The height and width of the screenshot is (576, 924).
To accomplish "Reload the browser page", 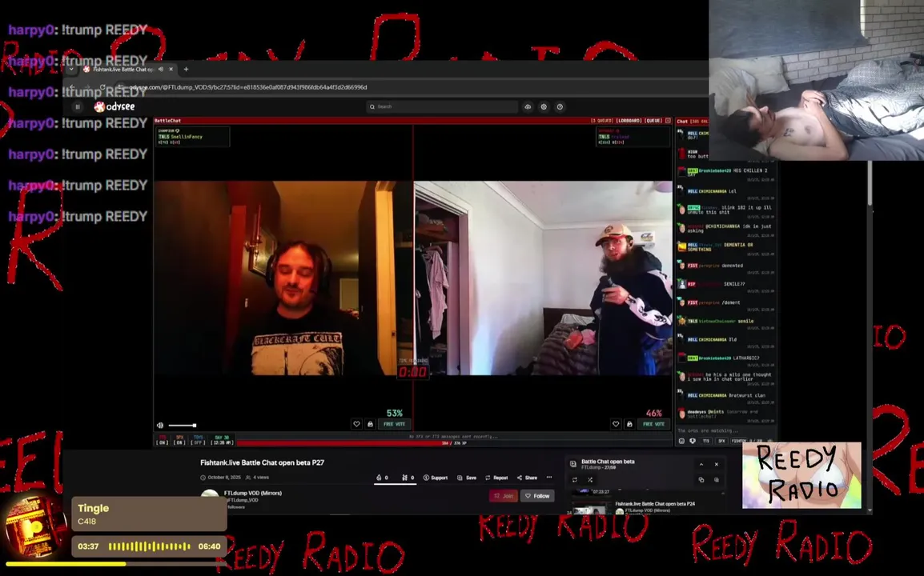I will click(102, 87).
